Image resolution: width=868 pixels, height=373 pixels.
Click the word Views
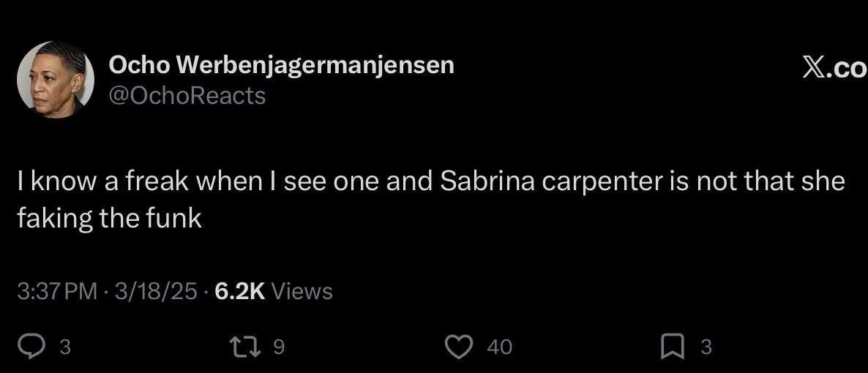coord(302,292)
